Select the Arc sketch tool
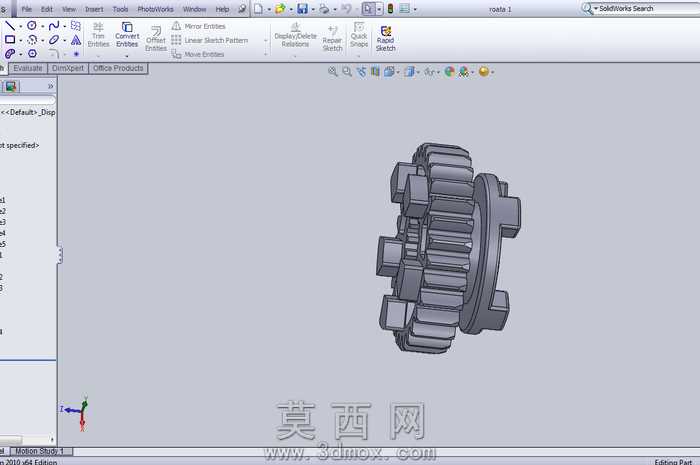Image resolution: width=700 pixels, height=465 pixels. pyautogui.click(x=32, y=40)
